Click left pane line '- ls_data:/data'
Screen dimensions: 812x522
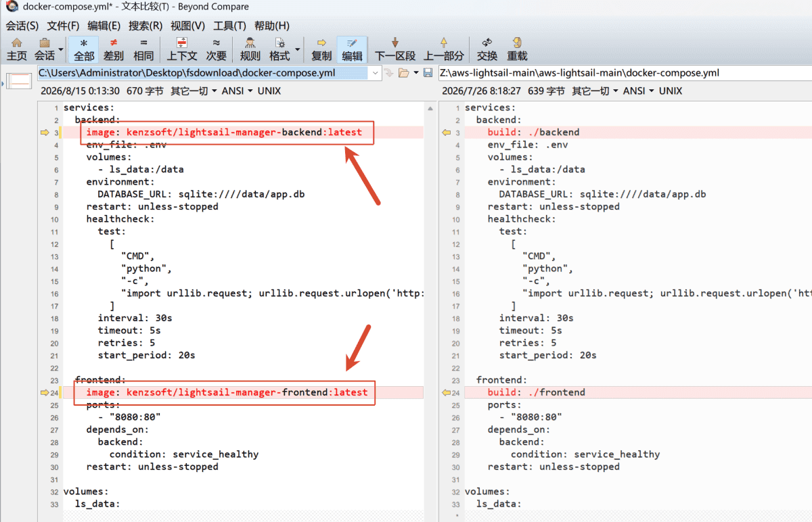(x=141, y=170)
